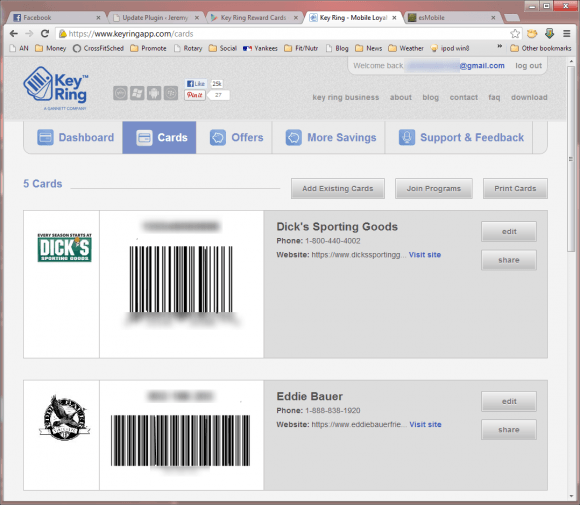
Task: Click the page vertical scrollbar thumb
Action: pyautogui.click(x=571, y=159)
